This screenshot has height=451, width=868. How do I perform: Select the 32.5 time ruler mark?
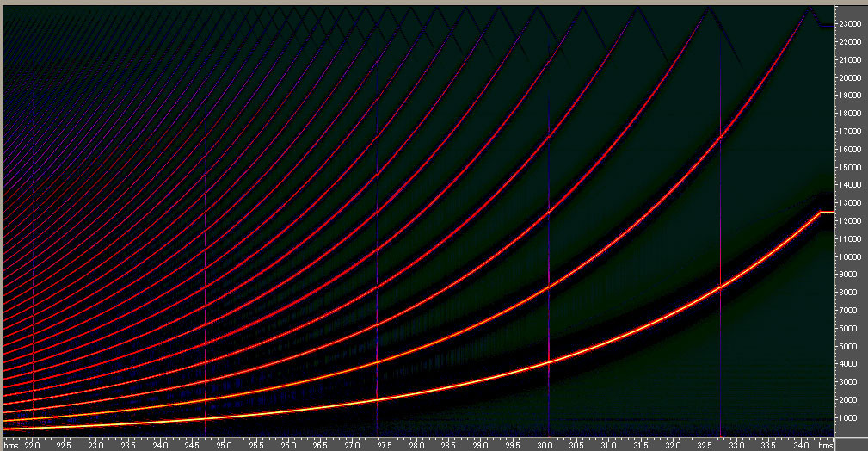point(705,445)
